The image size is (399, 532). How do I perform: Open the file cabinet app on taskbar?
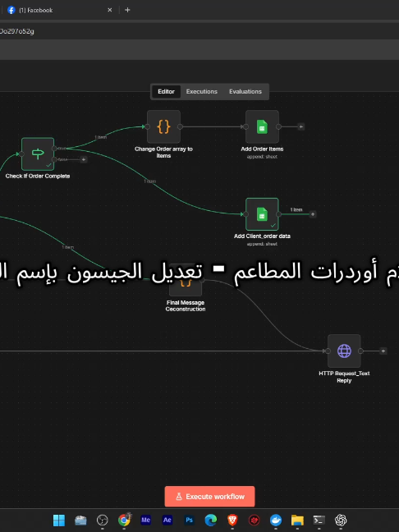pyautogui.click(x=80, y=521)
